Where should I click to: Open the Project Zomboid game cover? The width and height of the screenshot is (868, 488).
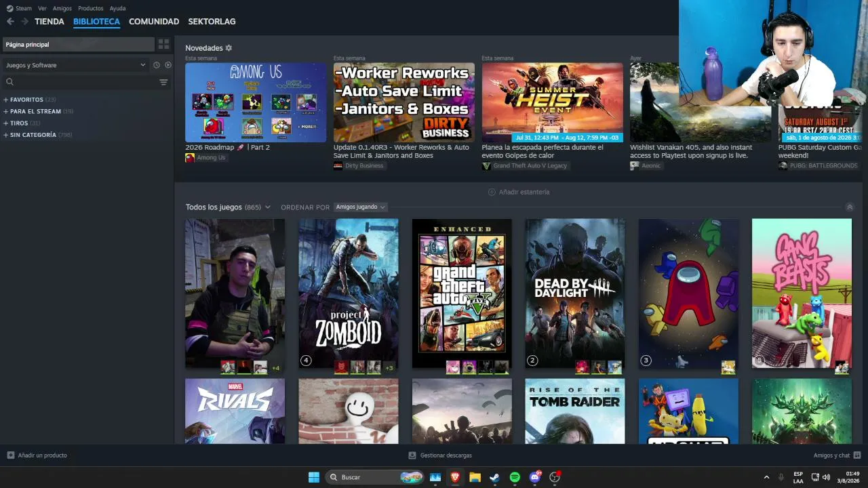coord(349,293)
